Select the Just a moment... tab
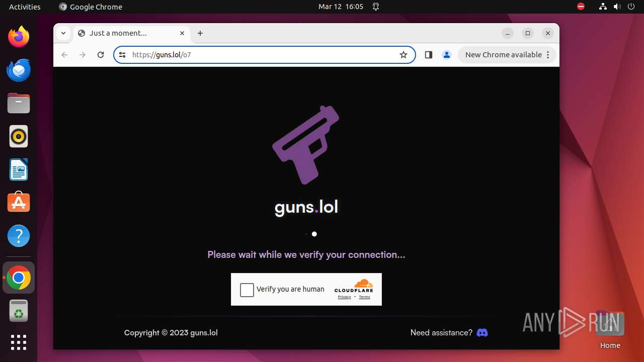 [x=132, y=33]
